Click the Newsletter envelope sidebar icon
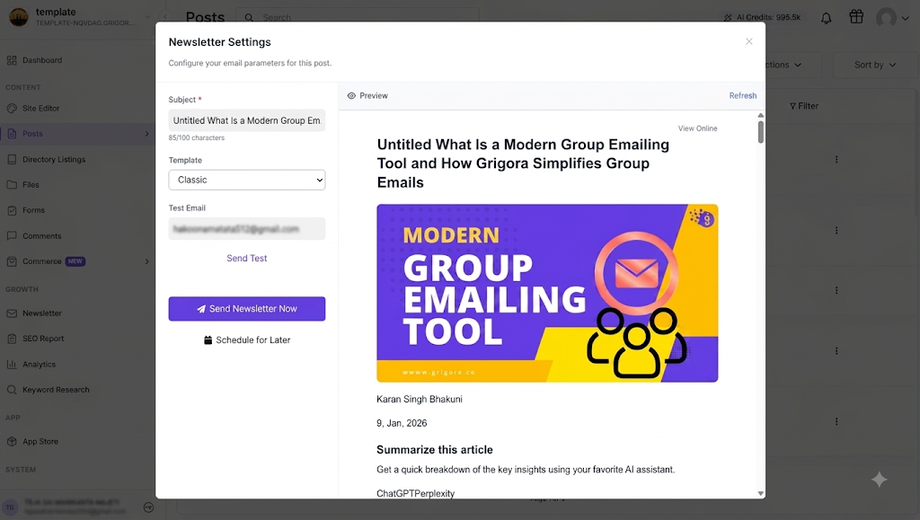Screen dimensions: 920x520 pyautogui.click(x=12, y=313)
